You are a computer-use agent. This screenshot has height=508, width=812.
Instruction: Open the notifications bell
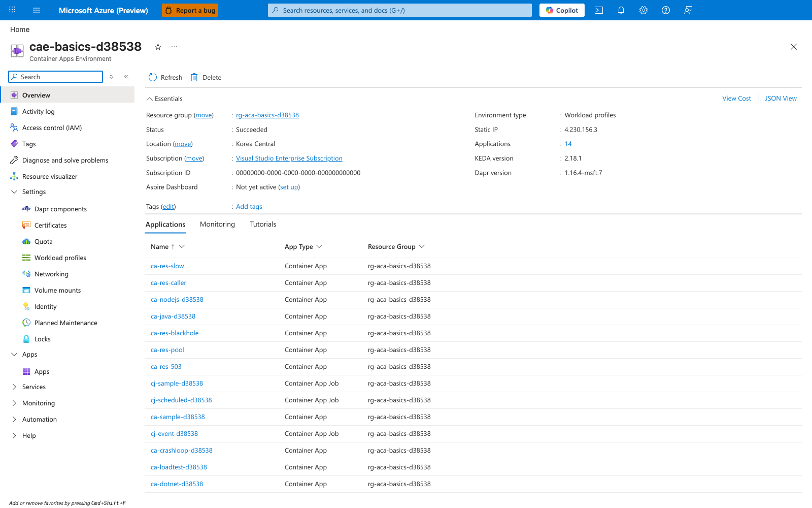(621, 10)
